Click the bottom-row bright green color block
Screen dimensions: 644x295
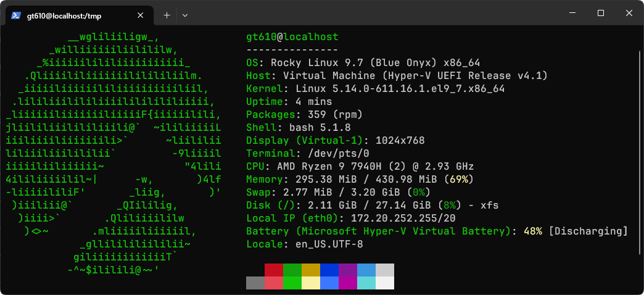pos(292,283)
